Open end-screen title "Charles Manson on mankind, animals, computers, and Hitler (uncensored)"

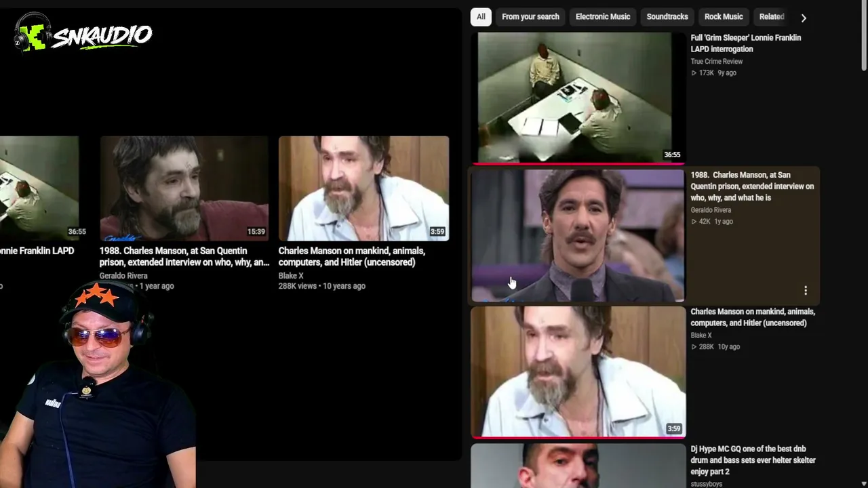pos(352,256)
